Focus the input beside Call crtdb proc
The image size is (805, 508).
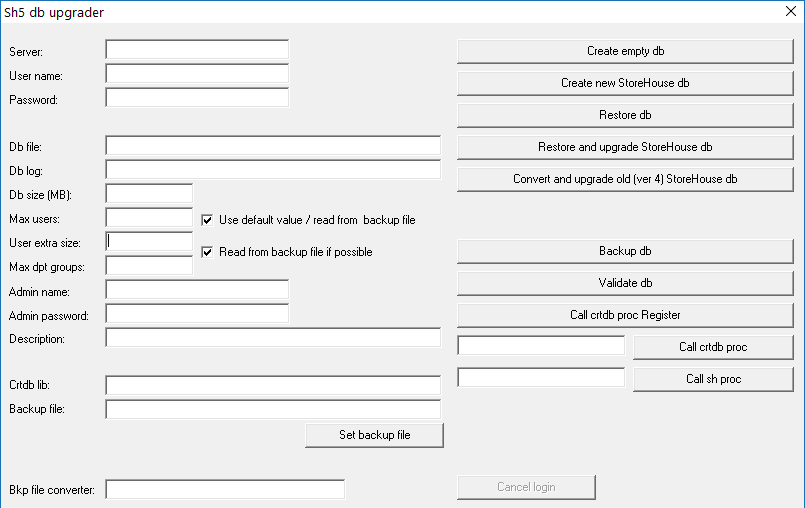pos(541,345)
